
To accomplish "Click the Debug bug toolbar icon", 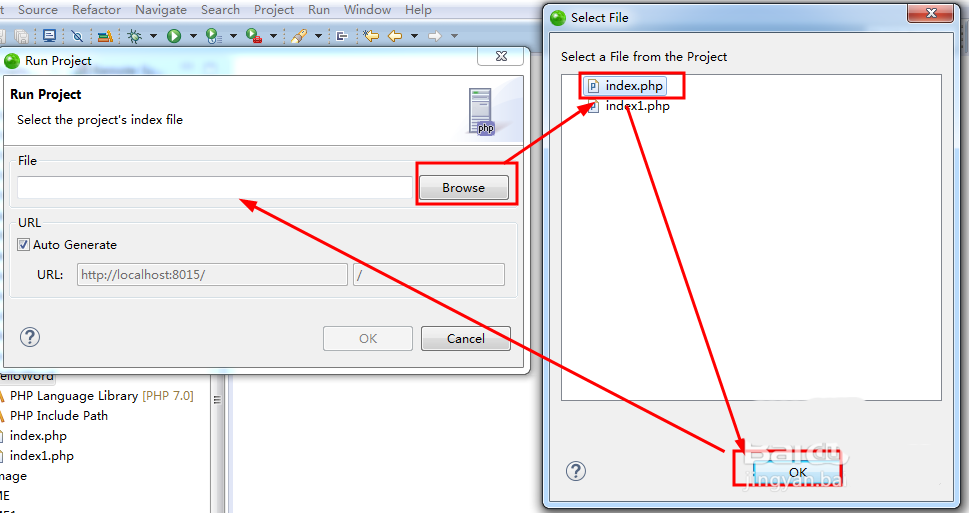I will (134, 36).
